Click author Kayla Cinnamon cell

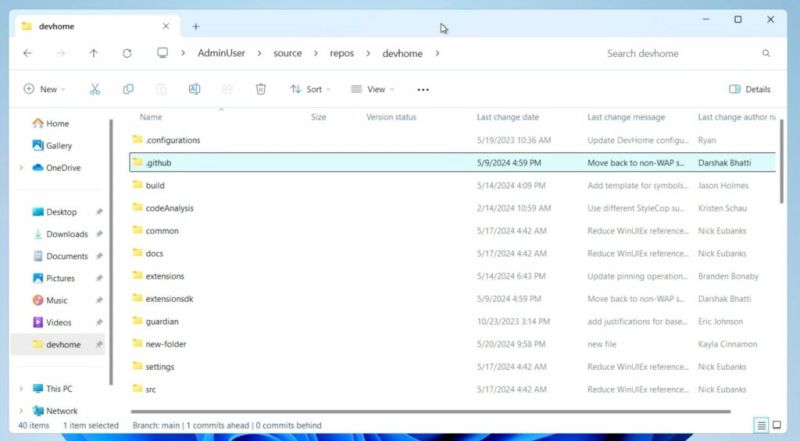pyautogui.click(x=728, y=344)
